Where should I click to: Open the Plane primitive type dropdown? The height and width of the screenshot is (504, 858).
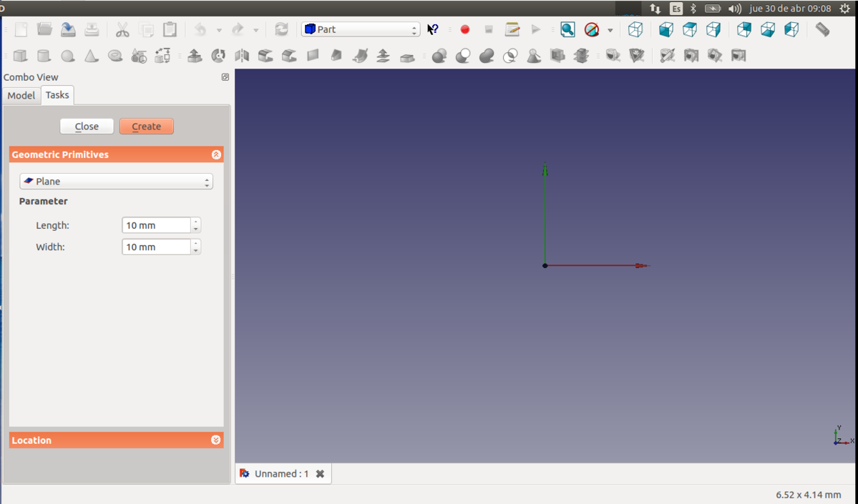(x=116, y=182)
